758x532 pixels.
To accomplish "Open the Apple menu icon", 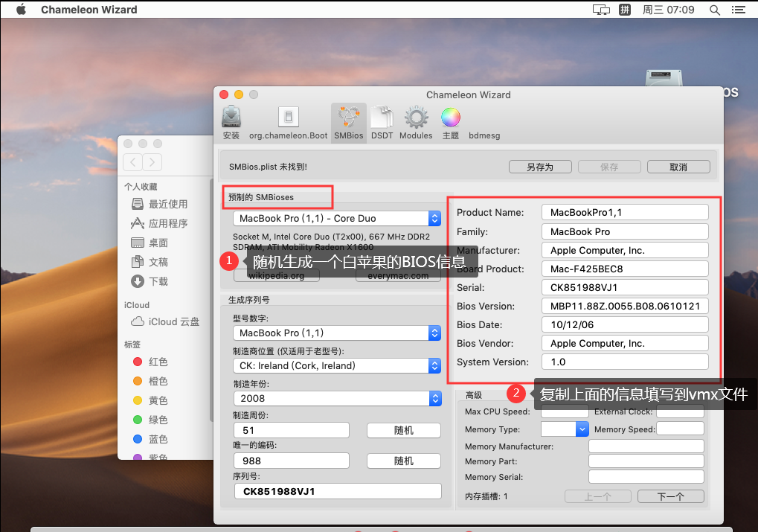I will point(21,10).
